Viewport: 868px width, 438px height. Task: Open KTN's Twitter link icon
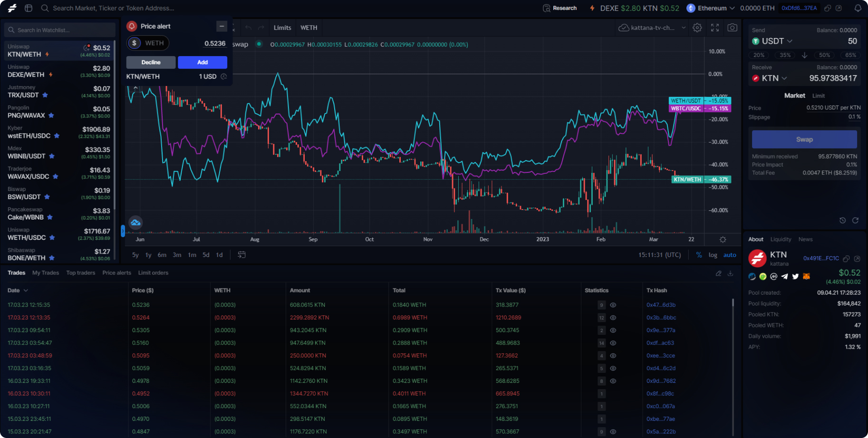795,276
